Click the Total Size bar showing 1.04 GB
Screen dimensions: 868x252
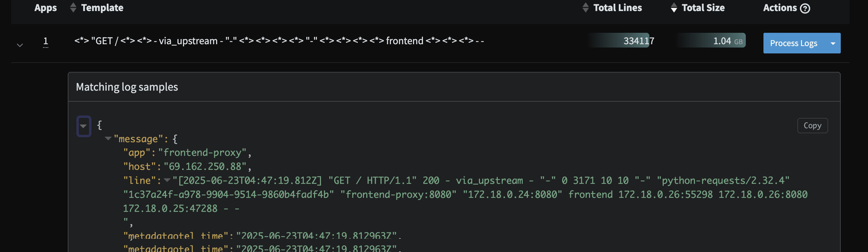point(710,41)
